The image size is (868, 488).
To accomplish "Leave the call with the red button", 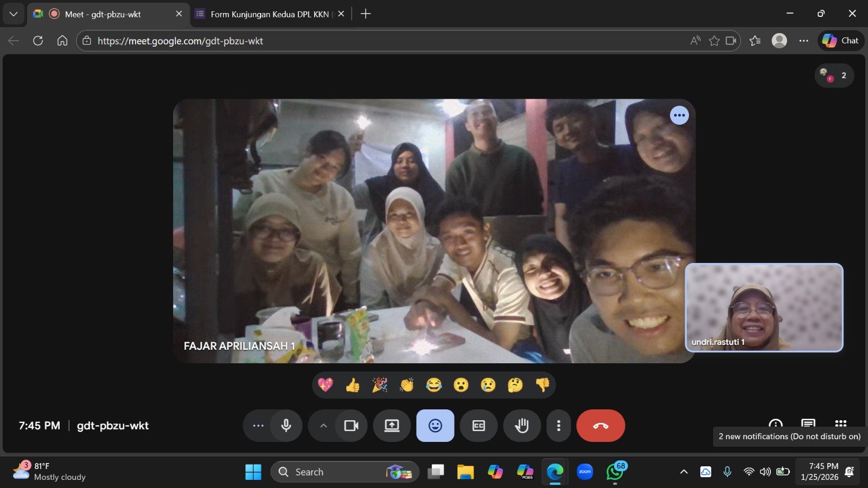I will point(600,426).
